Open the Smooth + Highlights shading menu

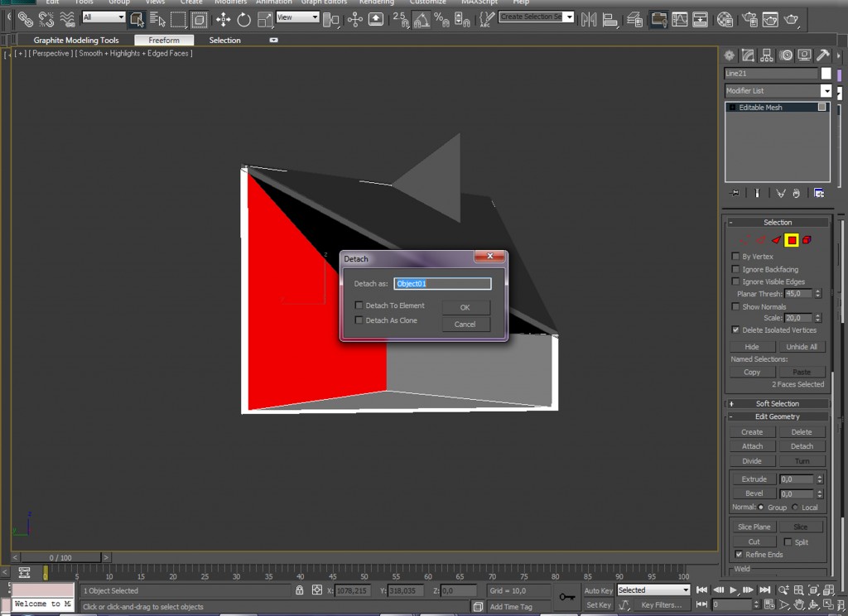pyautogui.click(x=133, y=53)
